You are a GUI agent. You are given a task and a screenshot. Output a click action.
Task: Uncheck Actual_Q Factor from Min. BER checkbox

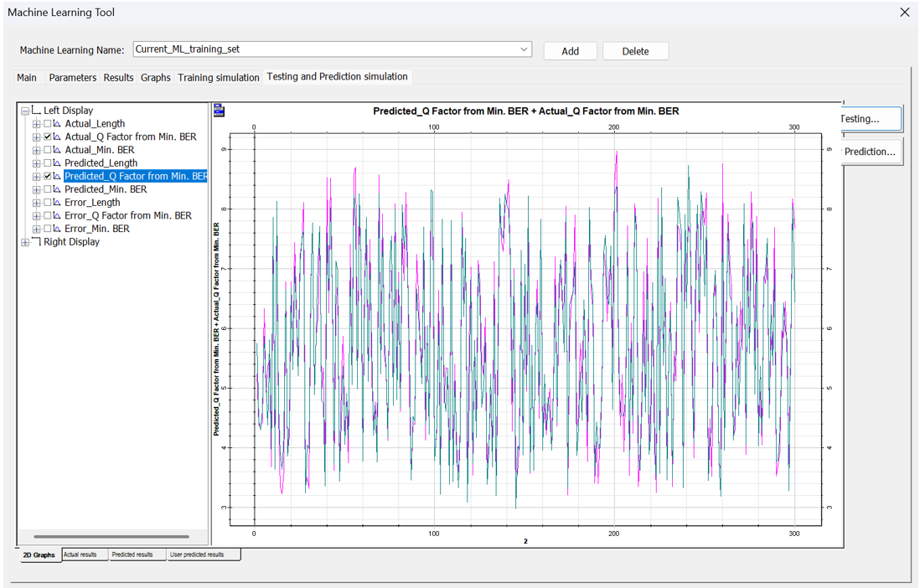point(48,137)
